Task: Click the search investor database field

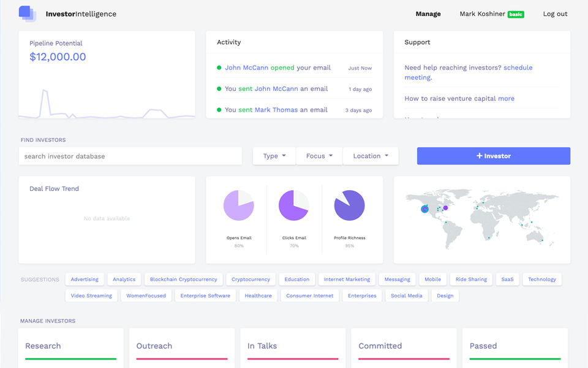Action: click(x=130, y=156)
